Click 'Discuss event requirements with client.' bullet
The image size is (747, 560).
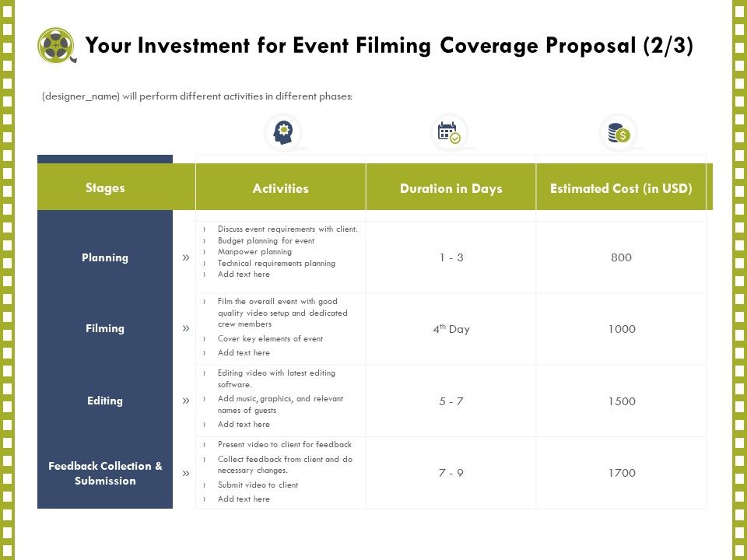pos(288,229)
